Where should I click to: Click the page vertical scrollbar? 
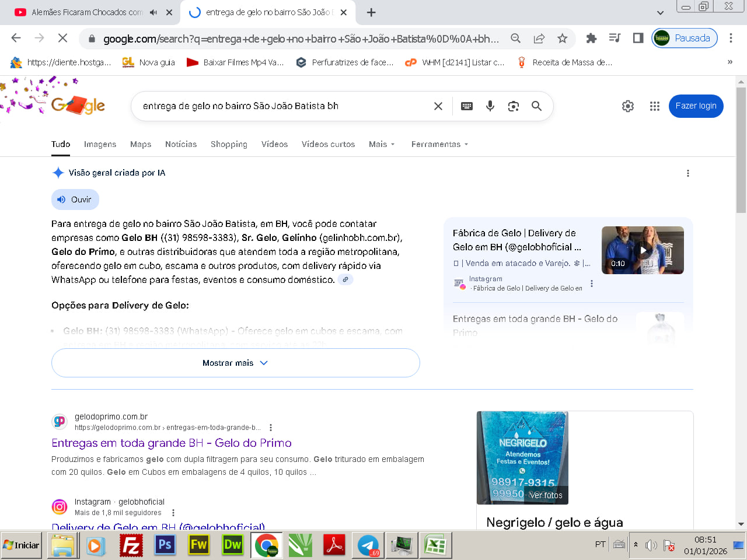[741, 150]
